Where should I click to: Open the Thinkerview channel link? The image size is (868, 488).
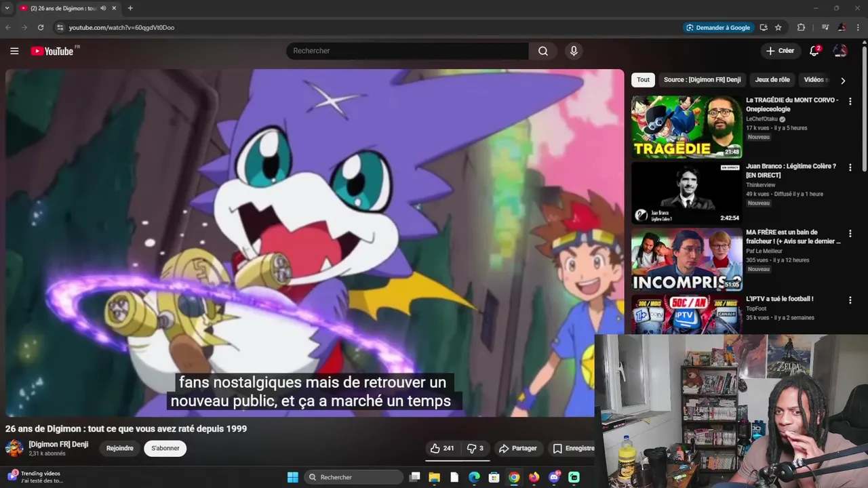(760, 185)
